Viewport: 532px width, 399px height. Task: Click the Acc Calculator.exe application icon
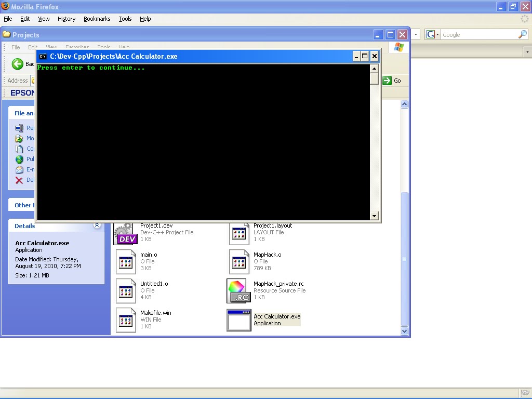[x=239, y=320]
